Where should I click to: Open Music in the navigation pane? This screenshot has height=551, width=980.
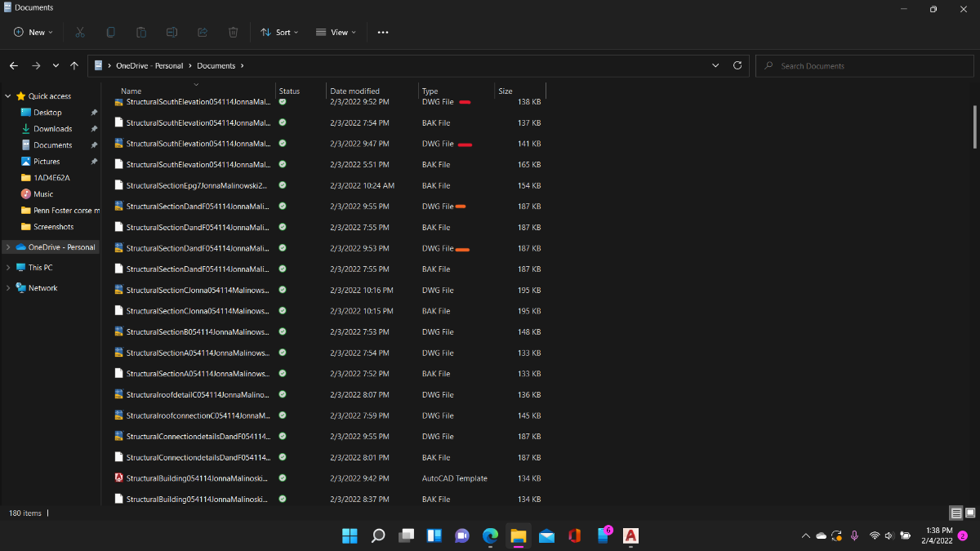[x=43, y=194]
